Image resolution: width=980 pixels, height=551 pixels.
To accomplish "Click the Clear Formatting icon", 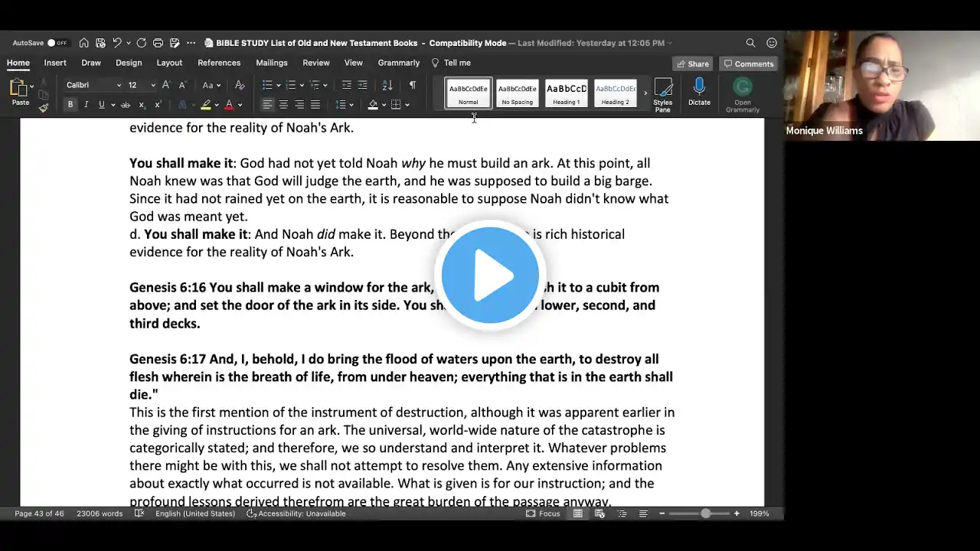I will click(240, 85).
